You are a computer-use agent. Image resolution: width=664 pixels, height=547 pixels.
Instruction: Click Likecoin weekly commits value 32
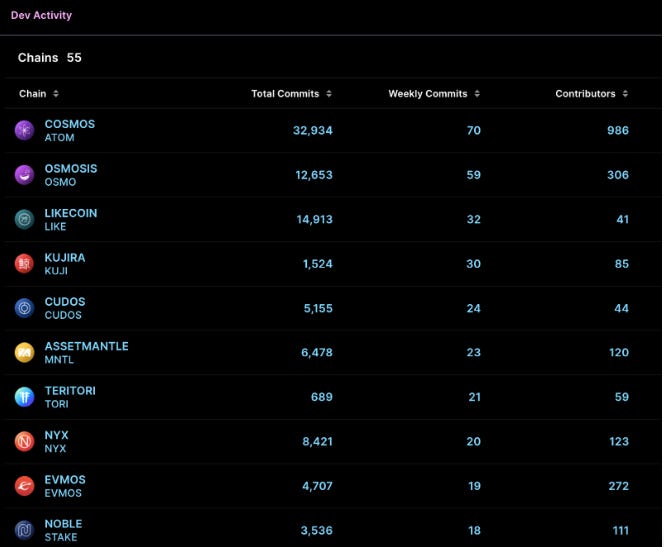point(473,219)
